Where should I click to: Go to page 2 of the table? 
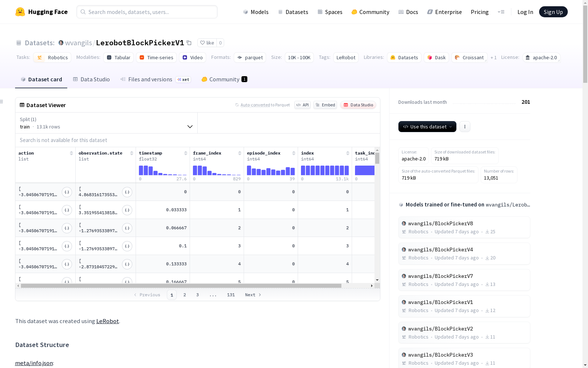184,295
